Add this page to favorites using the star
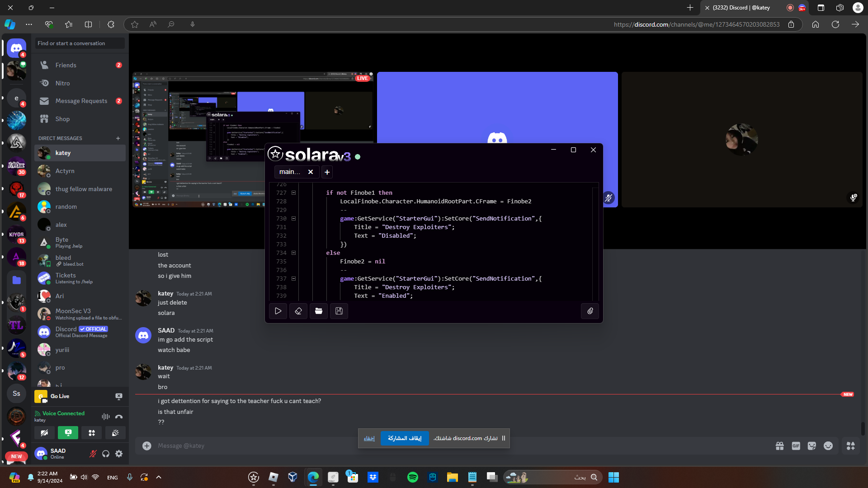Screen dimensions: 868x488 click(x=135, y=24)
